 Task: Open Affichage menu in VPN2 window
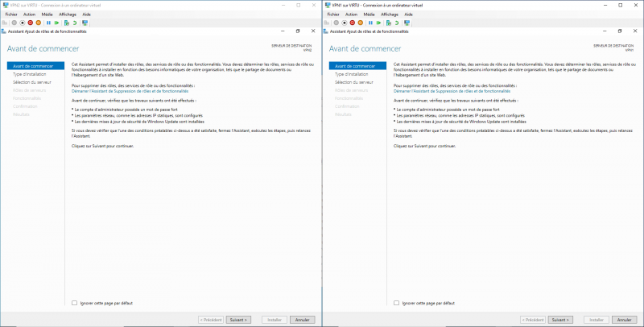tap(68, 14)
